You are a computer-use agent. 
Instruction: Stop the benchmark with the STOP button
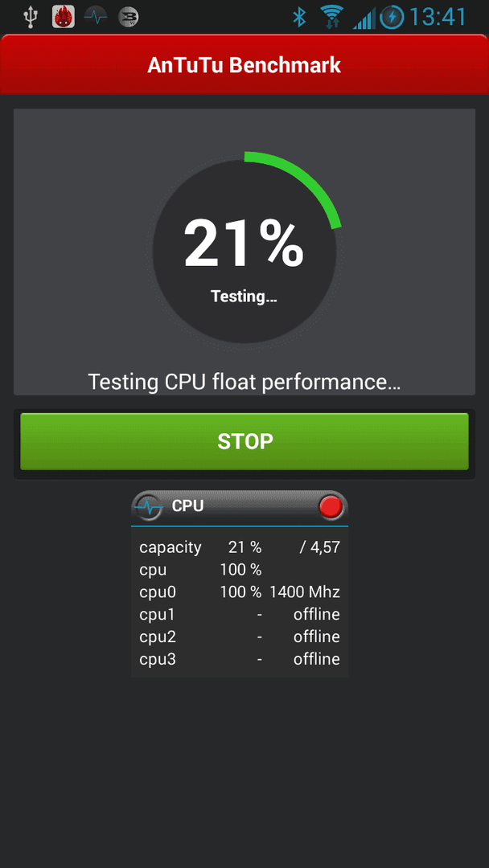pyautogui.click(x=244, y=441)
